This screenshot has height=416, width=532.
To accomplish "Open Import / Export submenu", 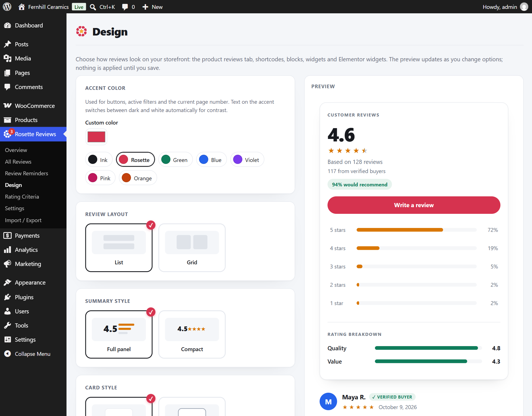I will point(23,220).
